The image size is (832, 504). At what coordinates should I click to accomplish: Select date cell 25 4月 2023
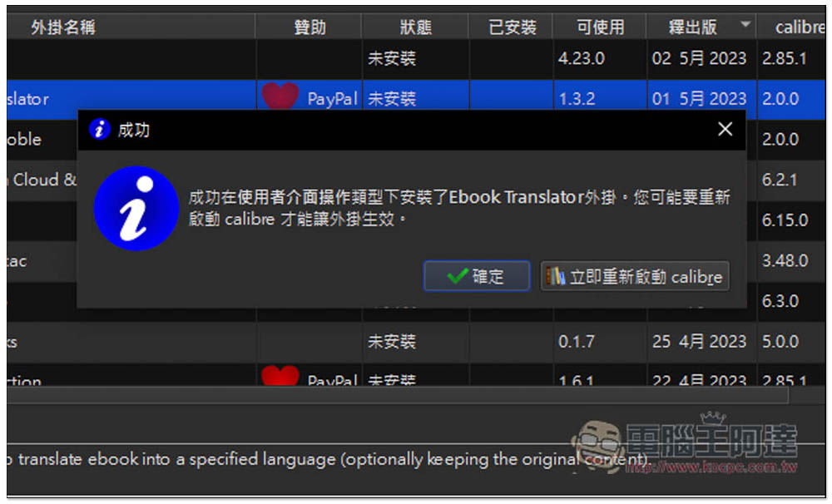701,342
